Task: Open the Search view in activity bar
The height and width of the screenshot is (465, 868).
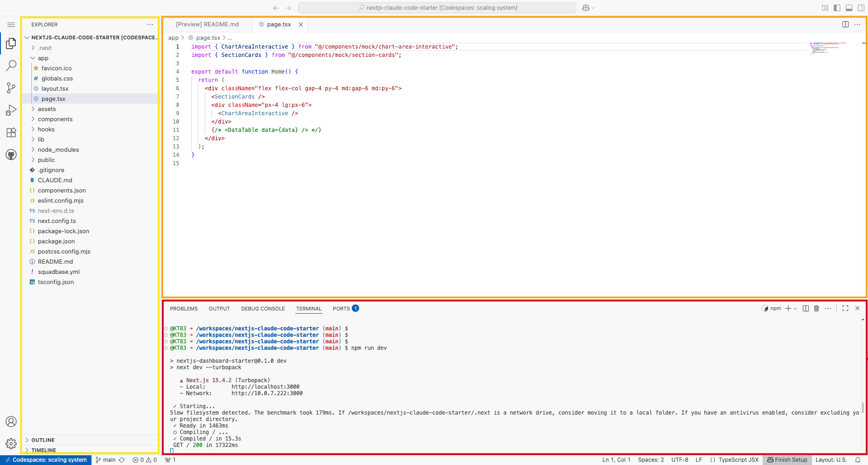Action: [x=11, y=66]
